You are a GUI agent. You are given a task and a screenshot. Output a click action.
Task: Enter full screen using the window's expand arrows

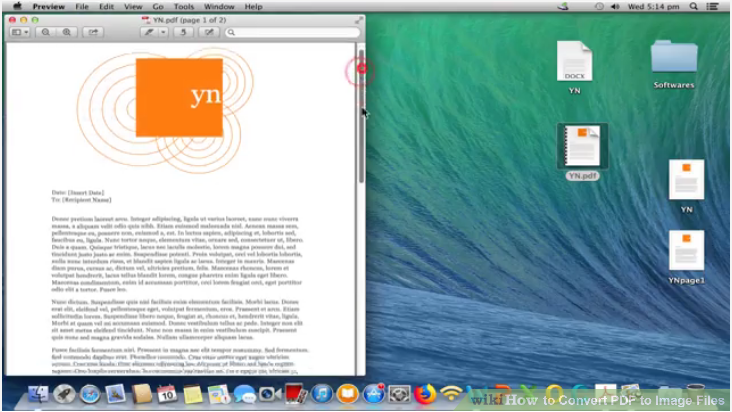(359, 19)
